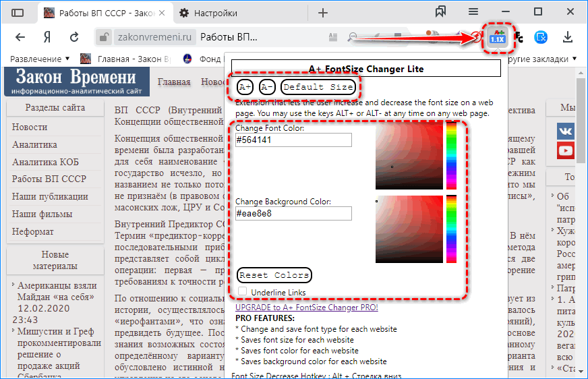Image resolution: width=588 pixels, height=379 pixels.
Task: Pick a hue on the font color rainbow strip
Action: [451, 158]
